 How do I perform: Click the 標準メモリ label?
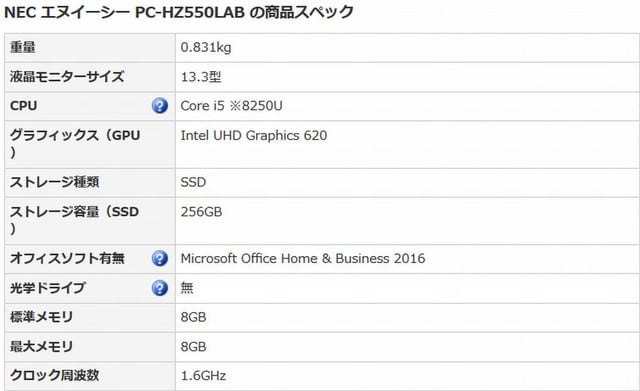(41, 317)
